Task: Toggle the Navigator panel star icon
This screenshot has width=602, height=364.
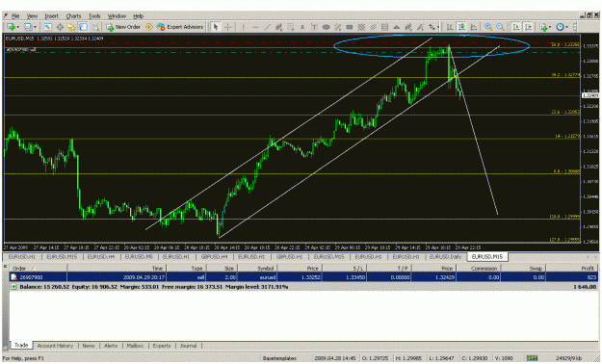Action: [x=71, y=27]
